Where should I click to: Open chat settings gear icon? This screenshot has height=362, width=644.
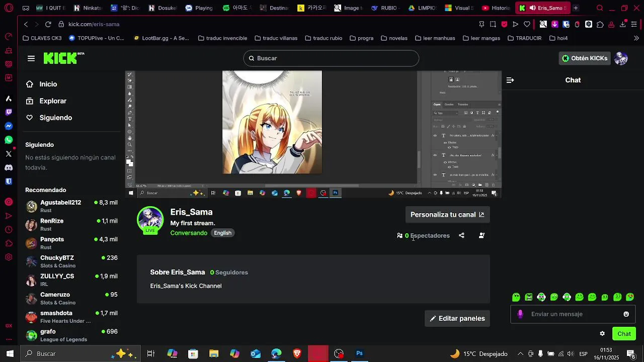(602, 333)
